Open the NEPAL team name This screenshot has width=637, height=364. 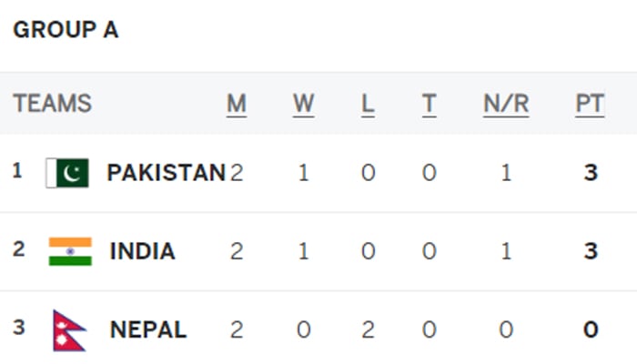tap(148, 329)
